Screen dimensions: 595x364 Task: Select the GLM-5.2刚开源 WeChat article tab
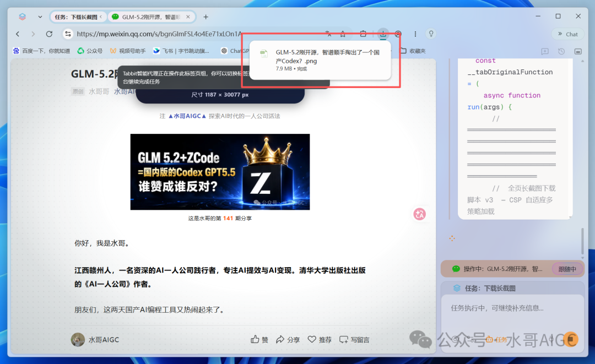click(x=151, y=17)
